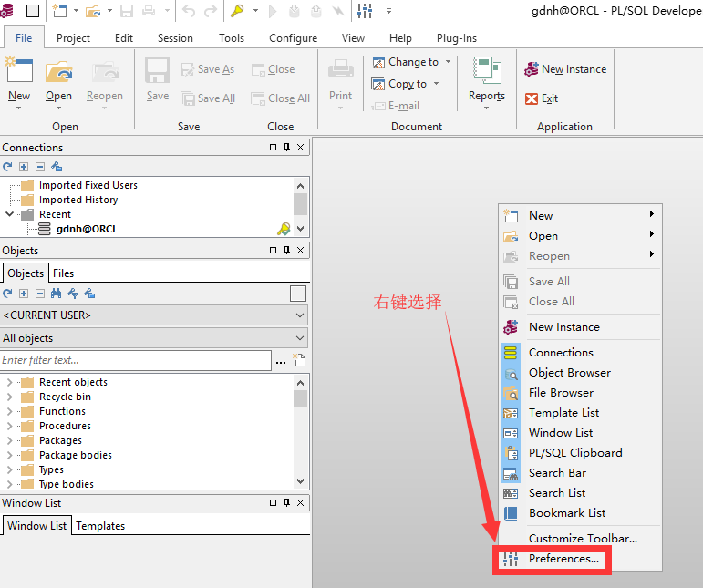Screen dimensions: 703x588
Task: Click the Change to icon in Document group
Action: click(x=378, y=62)
